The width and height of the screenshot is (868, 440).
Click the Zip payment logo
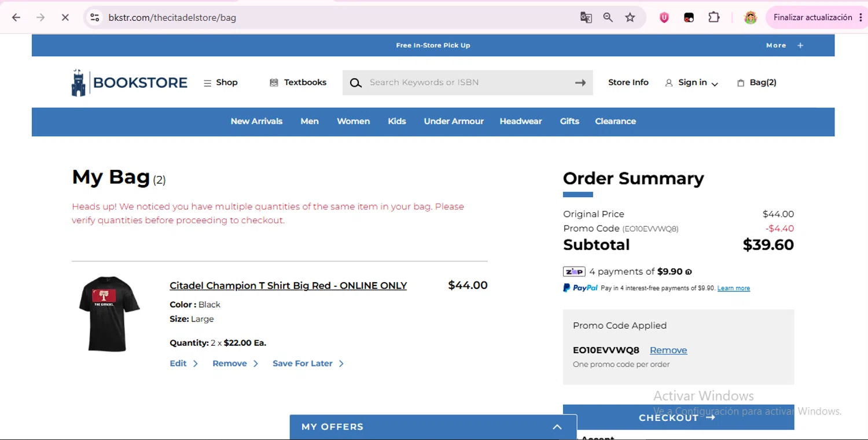[574, 272]
